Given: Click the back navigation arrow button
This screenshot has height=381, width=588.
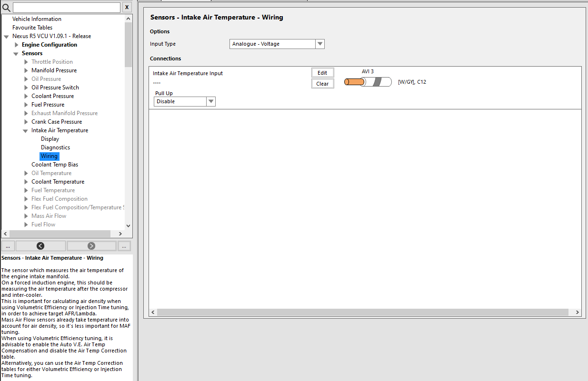Looking at the screenshot, I should coord(40,246).
